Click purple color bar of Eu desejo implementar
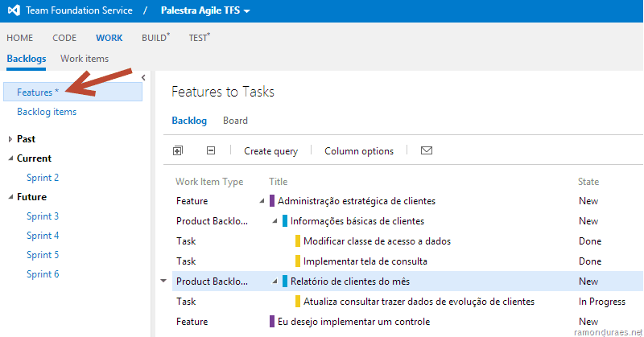The height and width of the screenshot is (337, 644). point(272,322)
